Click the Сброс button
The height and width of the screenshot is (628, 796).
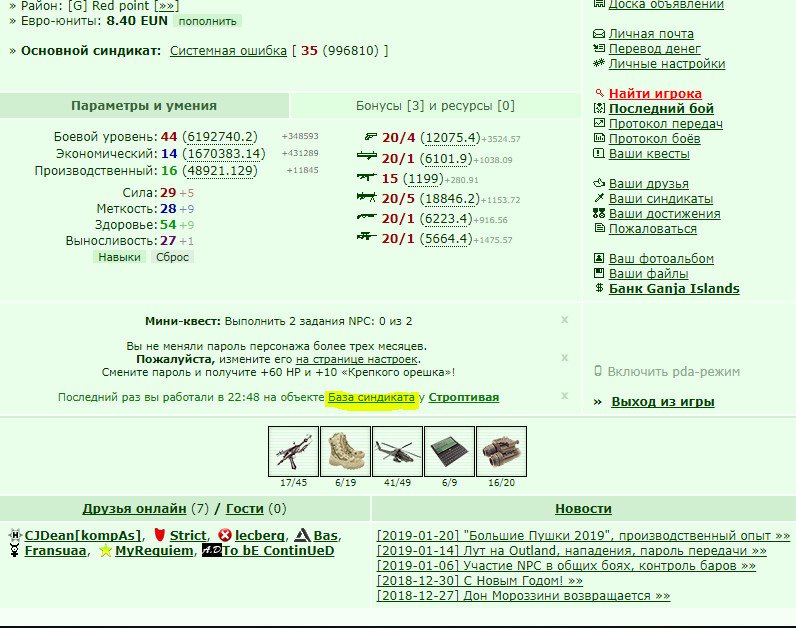[x=172, y=257]
